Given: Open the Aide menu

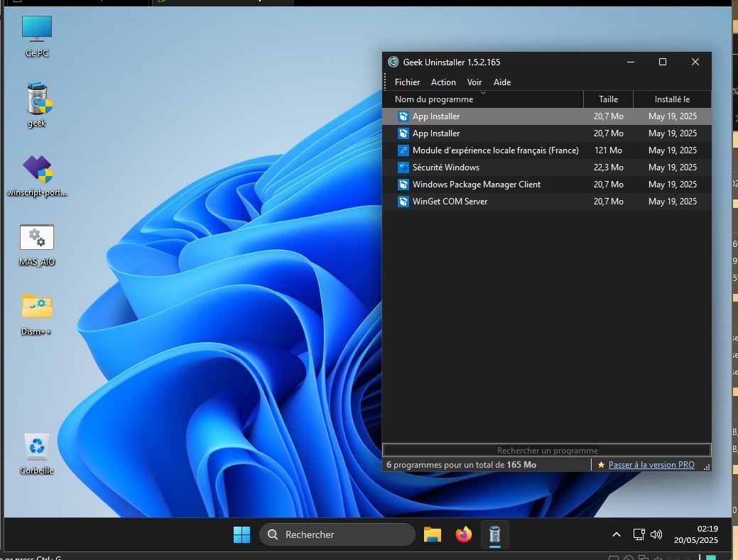Looking at the screenshot, I should click(502, 82).
